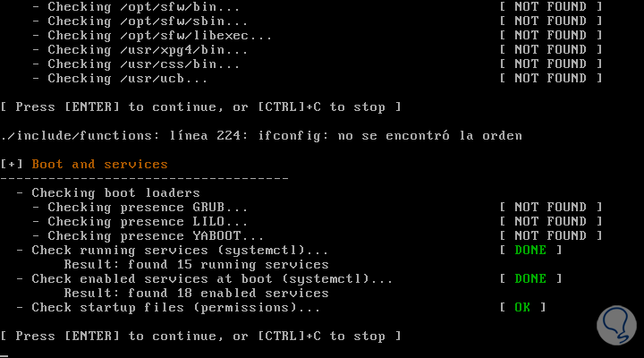Click NOT FOUND status on the LILO line
This screenshot has height=358, width=644.
click(x=550, y=221)
